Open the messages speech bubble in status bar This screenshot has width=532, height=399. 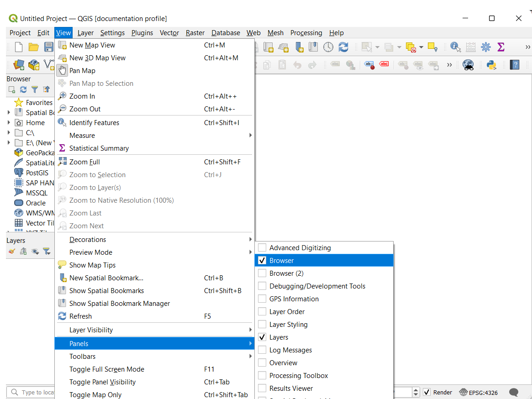click(514, 392)
